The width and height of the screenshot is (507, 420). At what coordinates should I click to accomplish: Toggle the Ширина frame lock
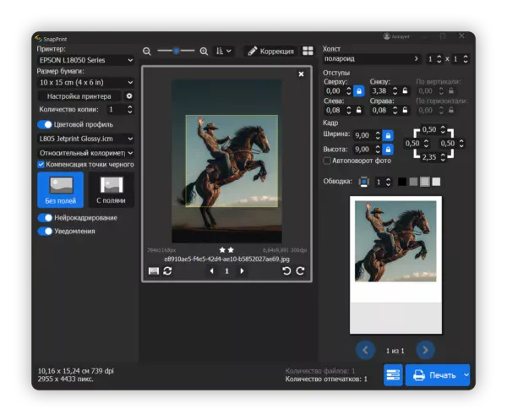point(388,135)
